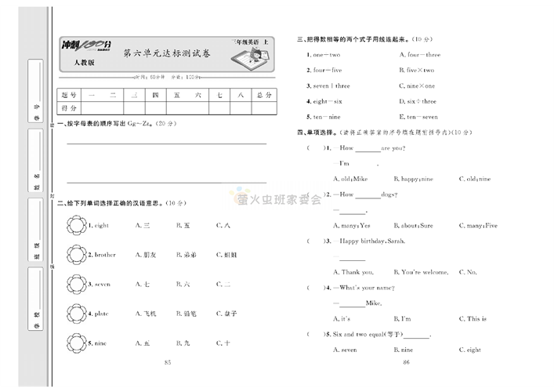Screen dimensions: 554x392
Task: Click the '得分' cell in score table
Action: click(x=69, y=108)
